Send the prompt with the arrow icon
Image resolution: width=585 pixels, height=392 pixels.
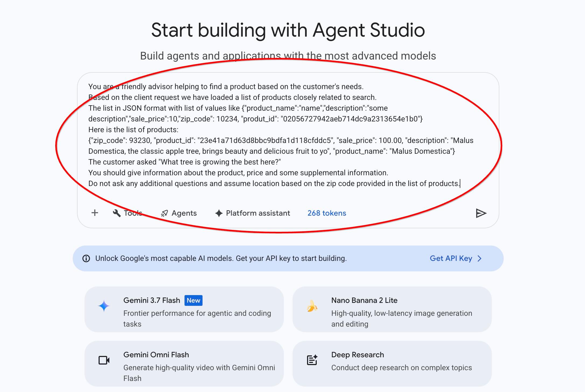[481, 213]
